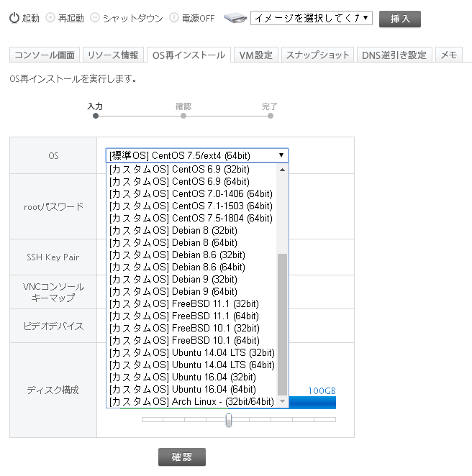The width and height of the screenshot is (472, 476).
Task: Switch to コンソール画面 tab
Action: [x=45, y=55]
